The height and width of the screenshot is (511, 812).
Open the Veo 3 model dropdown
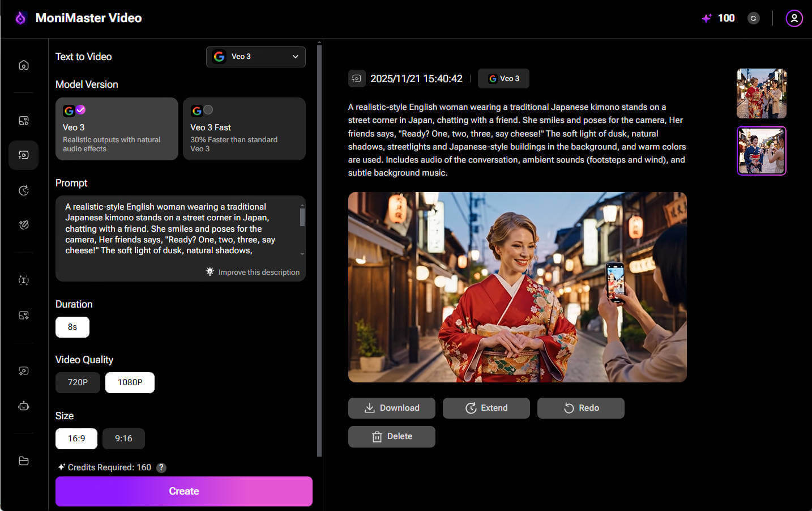pos(256,57)
